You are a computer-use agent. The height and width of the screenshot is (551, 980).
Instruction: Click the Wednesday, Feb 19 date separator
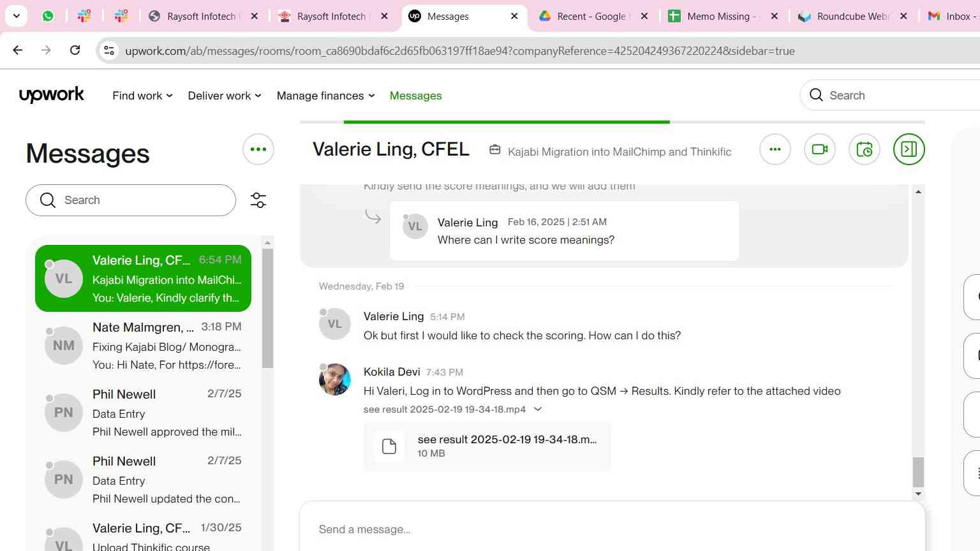tap(361, 286)
